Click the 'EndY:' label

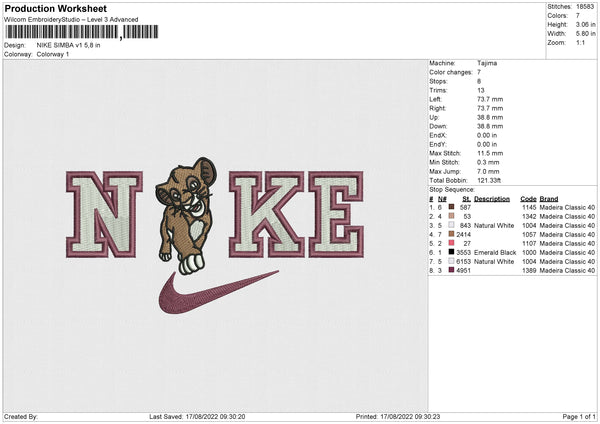point(438,144)
